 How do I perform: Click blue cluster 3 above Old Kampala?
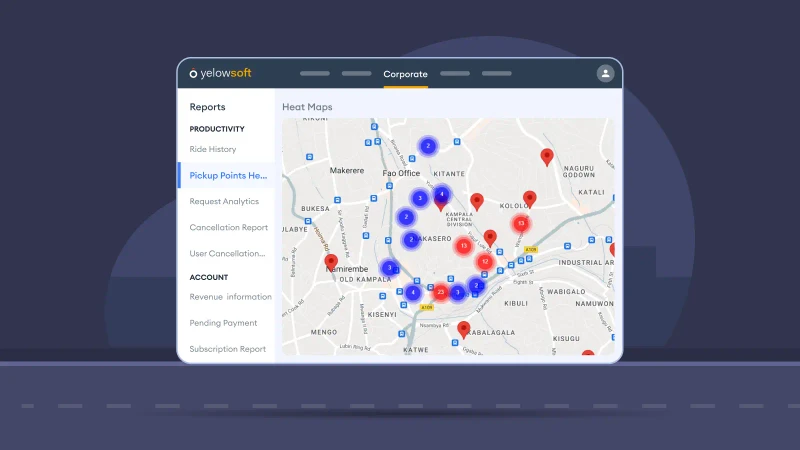(389, 267)
